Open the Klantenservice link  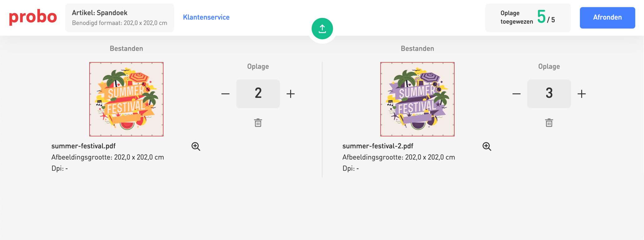206,17
